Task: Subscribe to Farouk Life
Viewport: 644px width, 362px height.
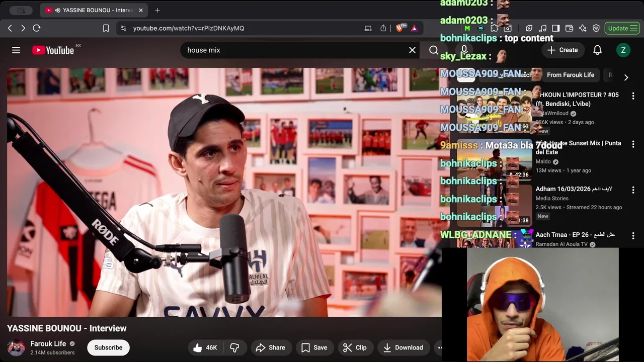Action: tap(108, 347)
